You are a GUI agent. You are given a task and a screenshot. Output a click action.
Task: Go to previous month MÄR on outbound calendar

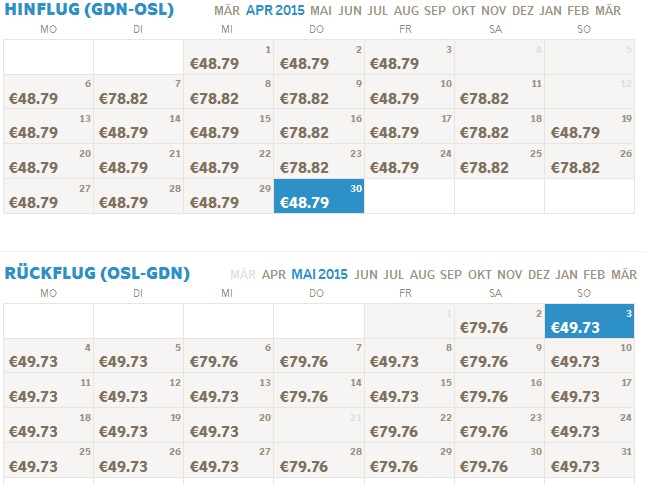point(227,10)
